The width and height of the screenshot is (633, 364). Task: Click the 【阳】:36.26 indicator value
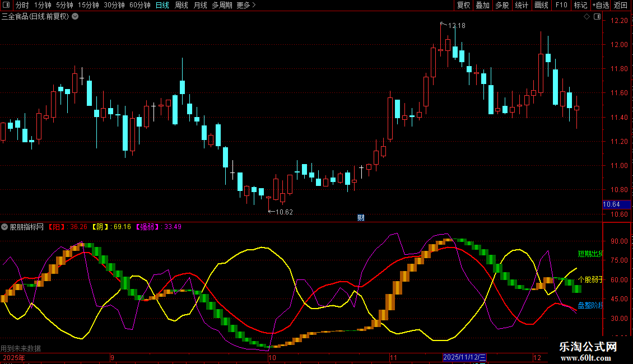67,227
